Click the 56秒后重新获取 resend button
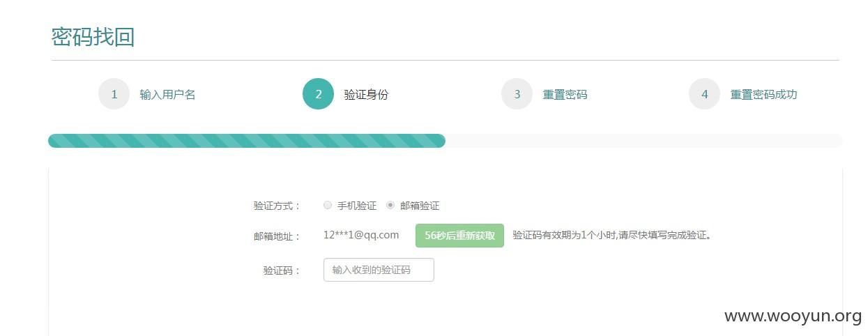868x336 pixels. point(459,236)
